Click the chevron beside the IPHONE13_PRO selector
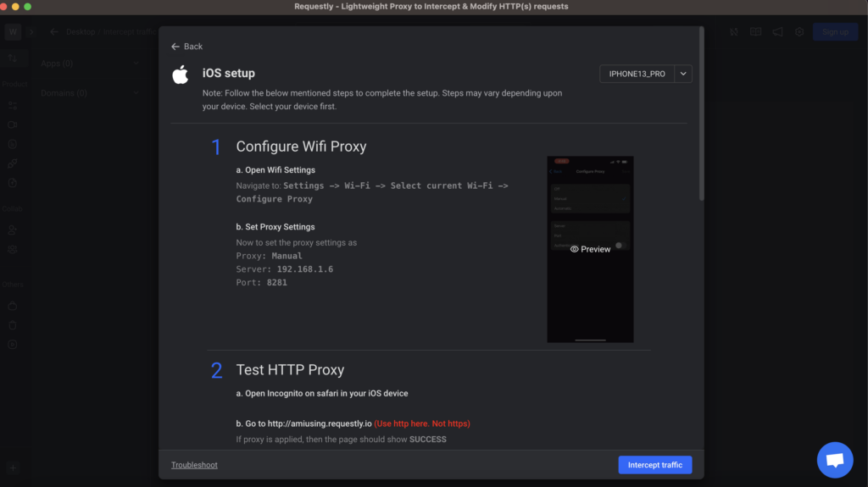 tap(684, 75)
